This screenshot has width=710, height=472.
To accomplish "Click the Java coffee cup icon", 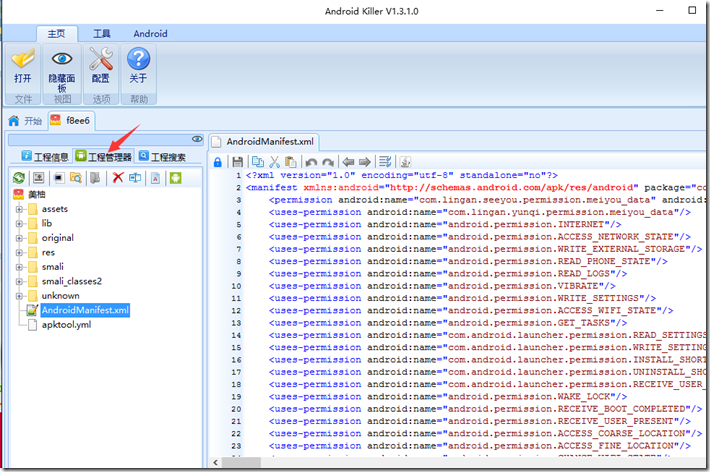I will pyautogui.click(x=405, y=162).
